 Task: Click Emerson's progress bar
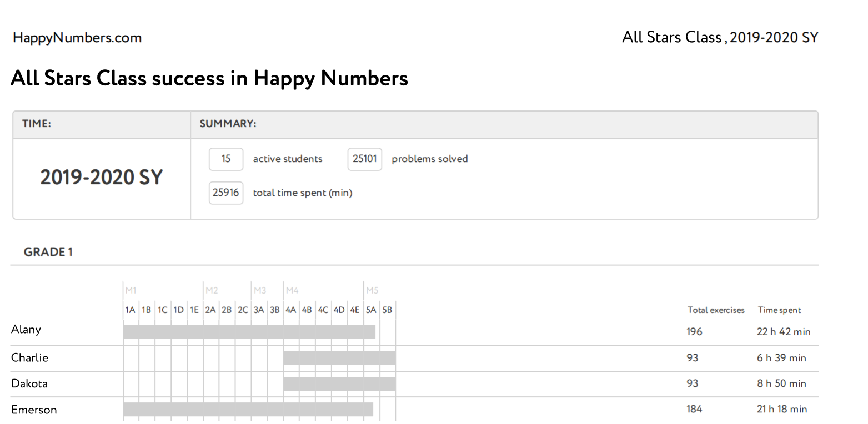point(248,409)
